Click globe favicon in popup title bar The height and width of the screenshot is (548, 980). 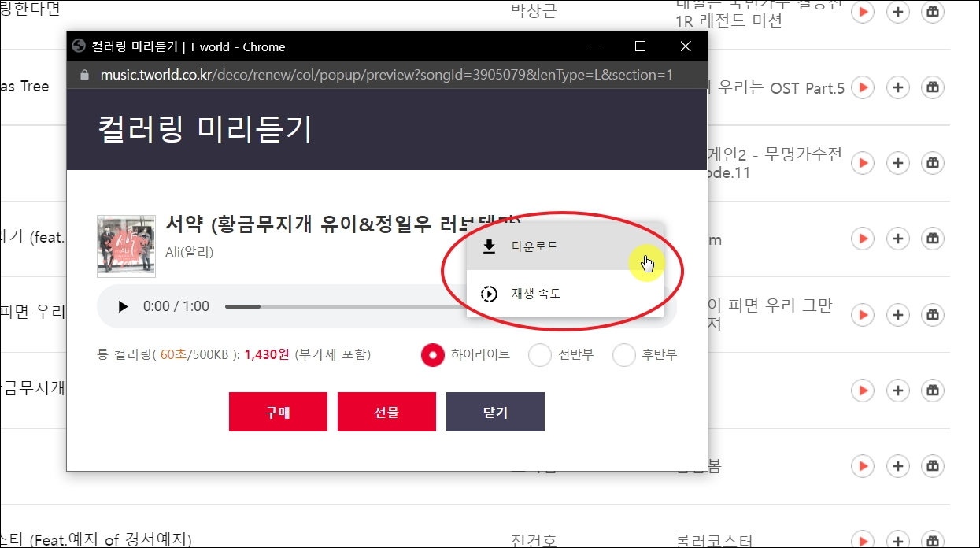(x=78, y=46)
